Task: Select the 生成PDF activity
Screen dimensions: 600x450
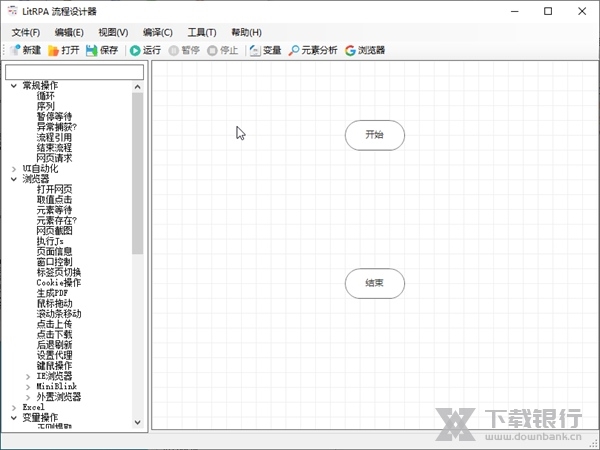Action: tap(52, 293)
